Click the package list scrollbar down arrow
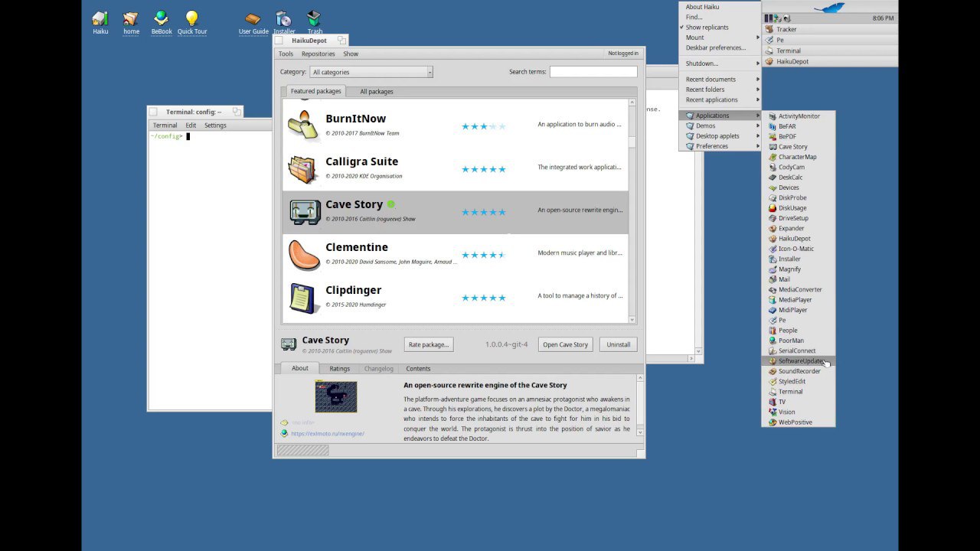Viewport: 980px width, 551px height. tap(632, 319)
